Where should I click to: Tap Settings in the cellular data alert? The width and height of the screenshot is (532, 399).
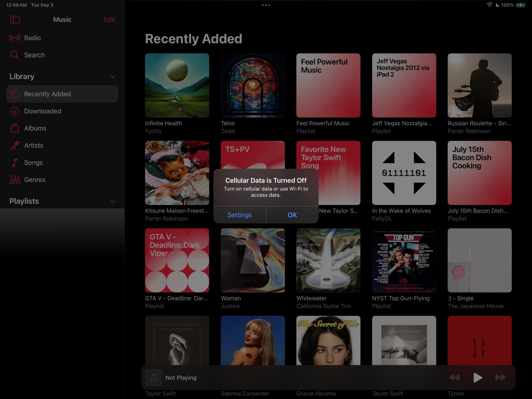[x=239, y=215]
